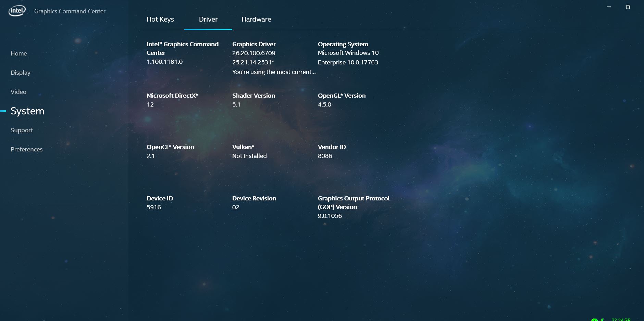The width and height of the screenshot is (644, 321).
Task: Click the Intel® Graphics Command Center heading
Action: 183,48
